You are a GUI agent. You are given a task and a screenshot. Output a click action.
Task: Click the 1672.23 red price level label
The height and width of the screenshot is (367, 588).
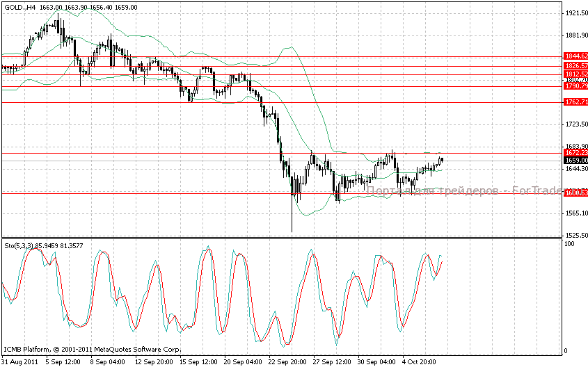coord(576,152)
